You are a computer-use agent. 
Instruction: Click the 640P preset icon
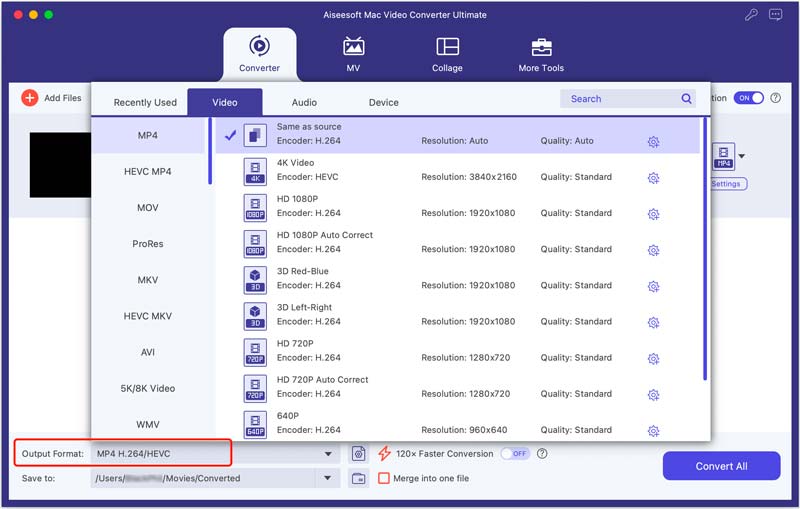(255, 425)
